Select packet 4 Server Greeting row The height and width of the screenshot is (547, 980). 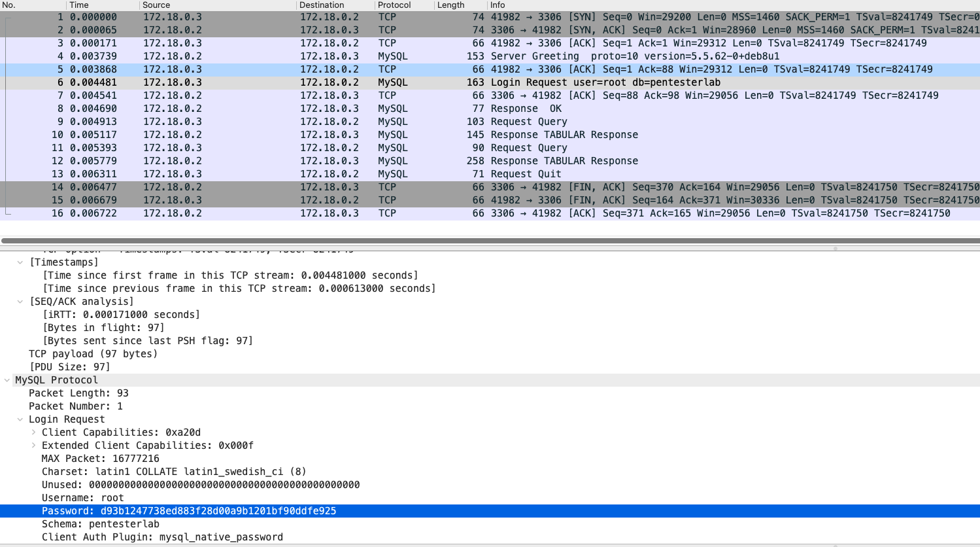click(490, 56)
